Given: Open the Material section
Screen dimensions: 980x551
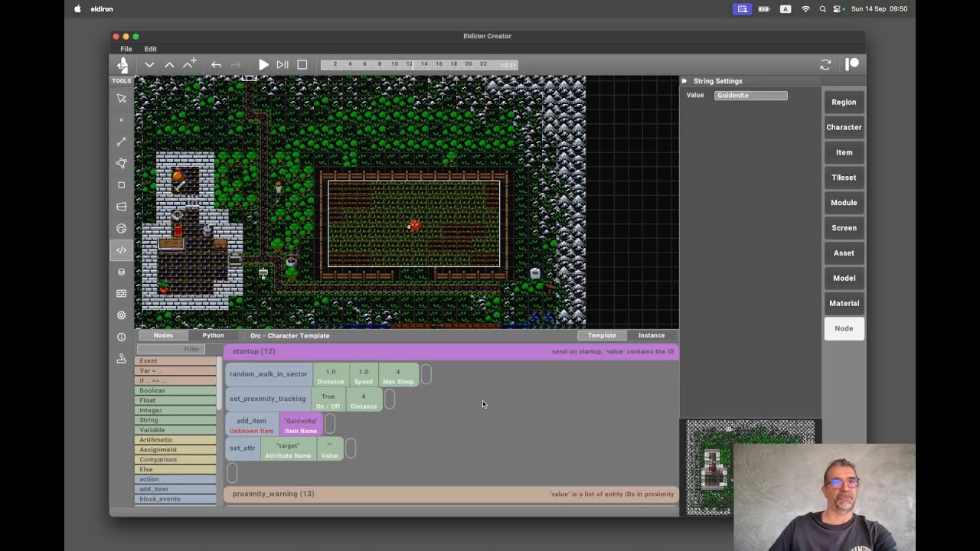Looking at the screenshot, I should click(x=844, y=303).
